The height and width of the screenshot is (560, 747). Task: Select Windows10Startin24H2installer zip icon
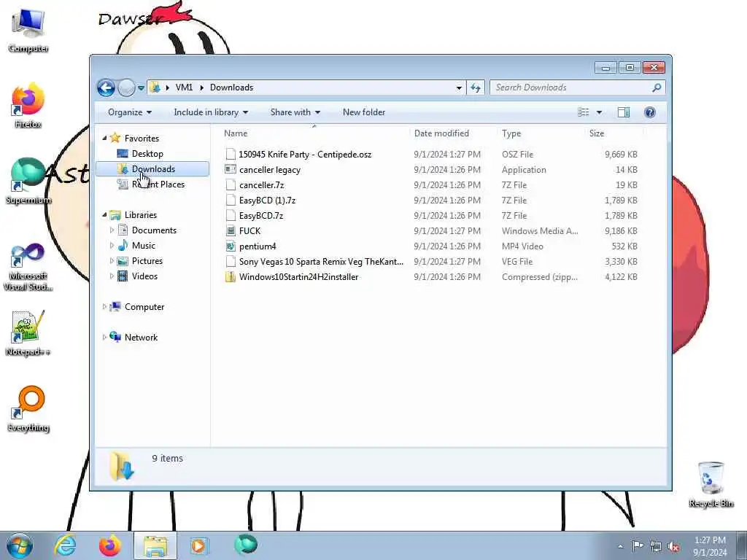click(231, 276)
